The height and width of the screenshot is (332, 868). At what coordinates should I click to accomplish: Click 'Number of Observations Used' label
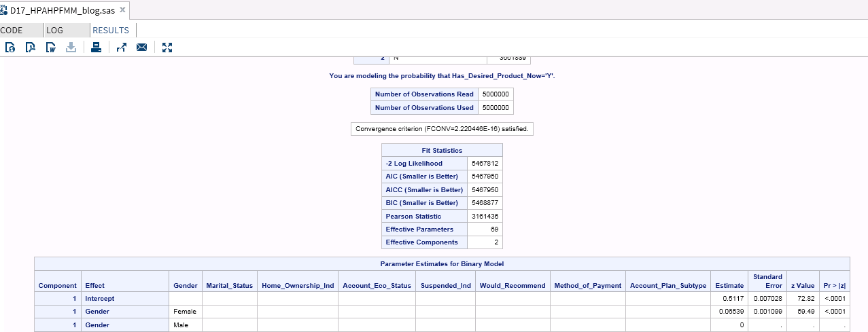pos(424,108)
